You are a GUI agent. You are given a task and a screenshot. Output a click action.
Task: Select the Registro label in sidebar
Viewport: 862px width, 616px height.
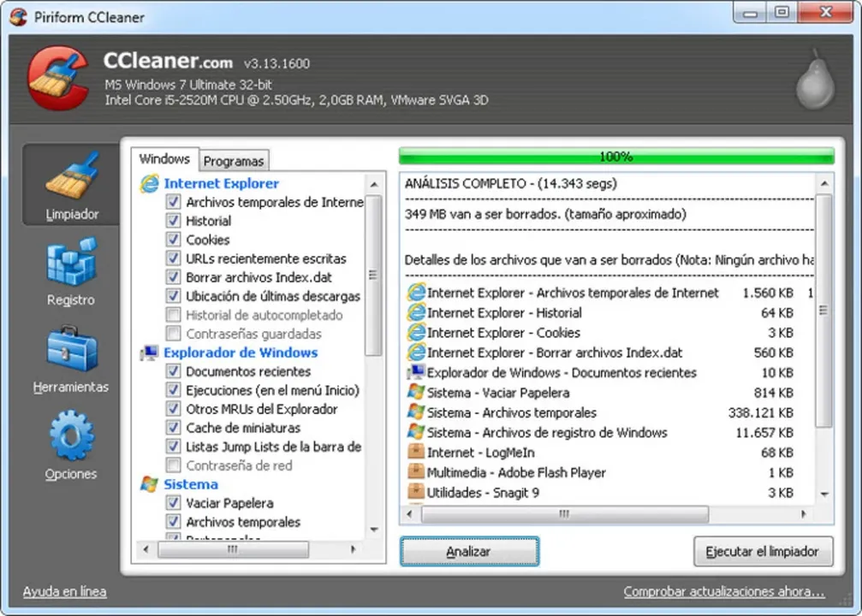71,300
